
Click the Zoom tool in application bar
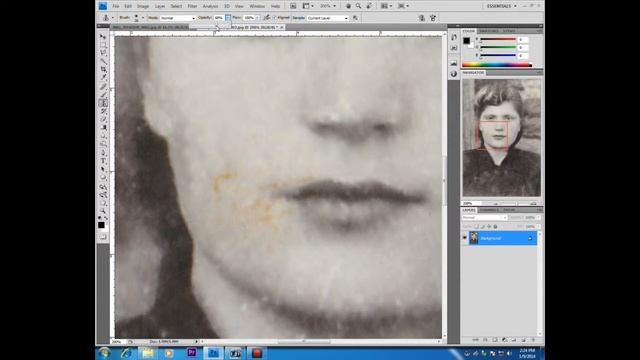coord(358,6)
